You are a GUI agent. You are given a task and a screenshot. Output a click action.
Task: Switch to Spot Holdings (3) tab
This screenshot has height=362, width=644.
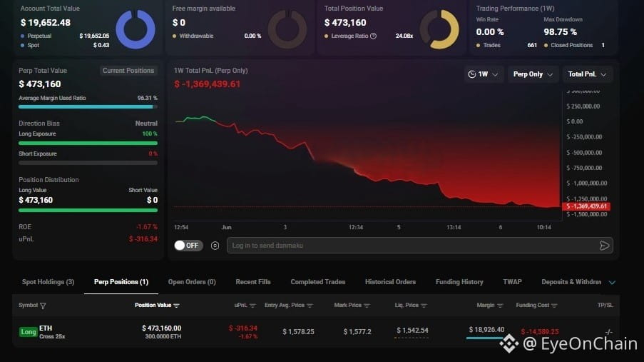[x=48, y=282]
